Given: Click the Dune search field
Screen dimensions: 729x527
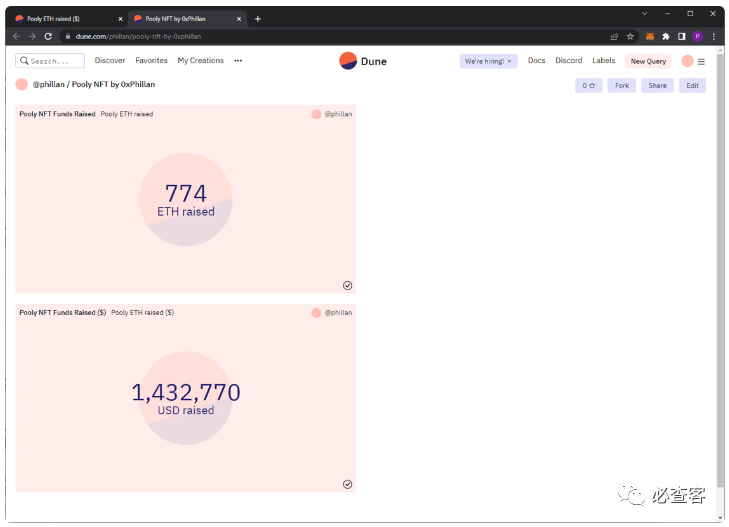Looking at the screenshot, I should tap(50, 61).
